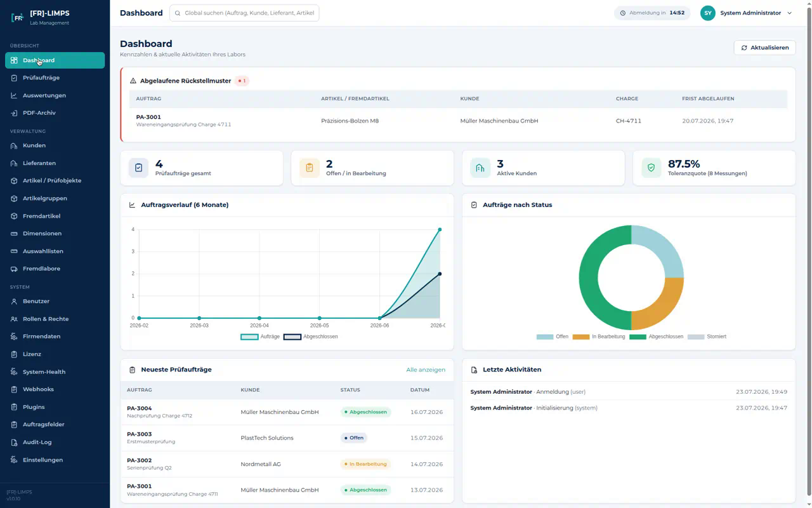
Task: Click the [FR]-LIMPS logo icon
Action: click(x=18, y=18)
